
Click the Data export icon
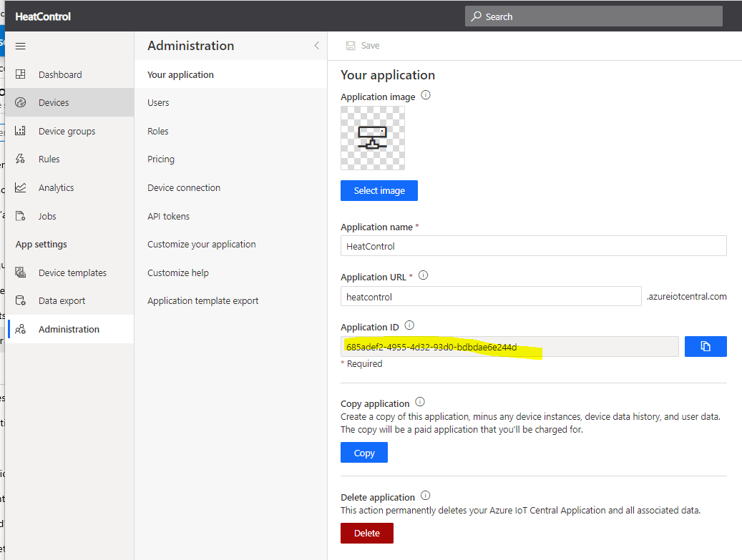pos(20,300)
